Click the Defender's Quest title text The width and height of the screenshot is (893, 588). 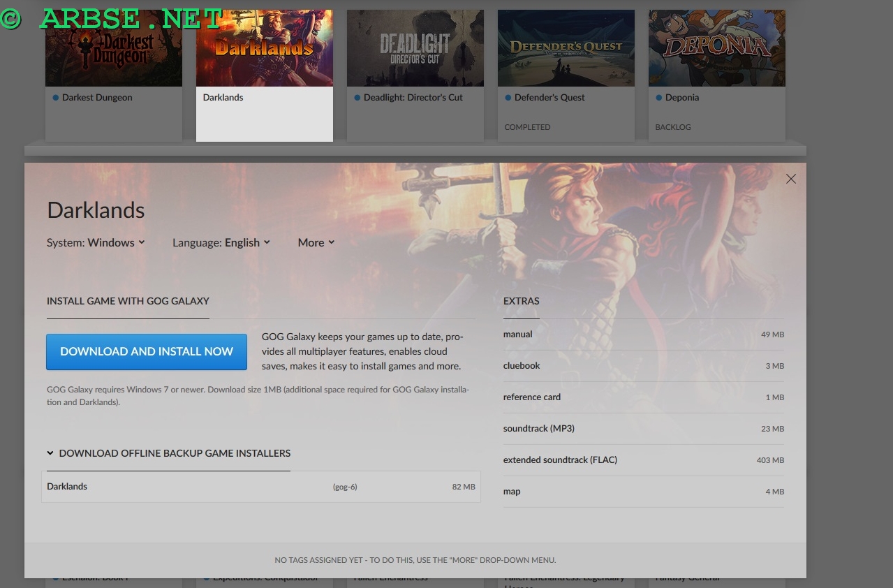pyautogui.click(x=549, y=98)
